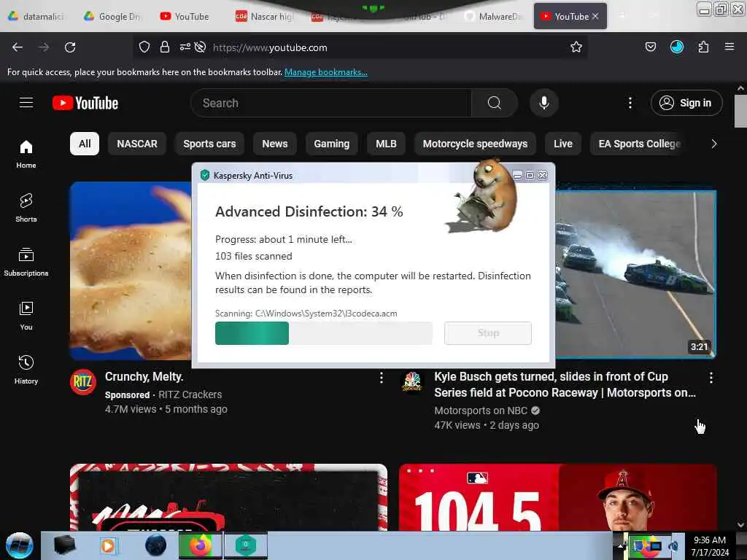The width and height of the screenshot is (747, 560).
Task: Open the Pocket save icon
Action: (651, 47)
